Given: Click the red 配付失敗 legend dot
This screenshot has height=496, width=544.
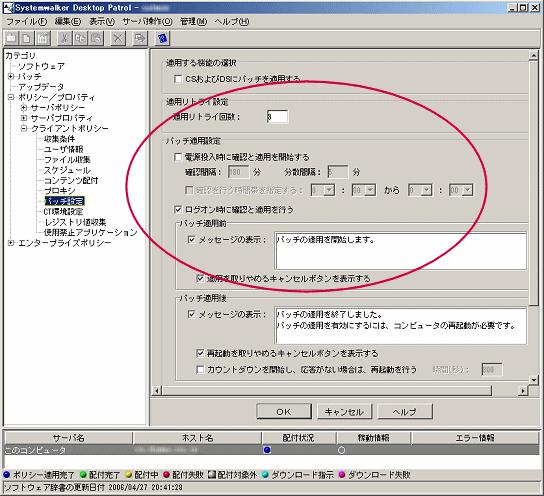Looking at the screenshot, I should (x=166, y=474).
